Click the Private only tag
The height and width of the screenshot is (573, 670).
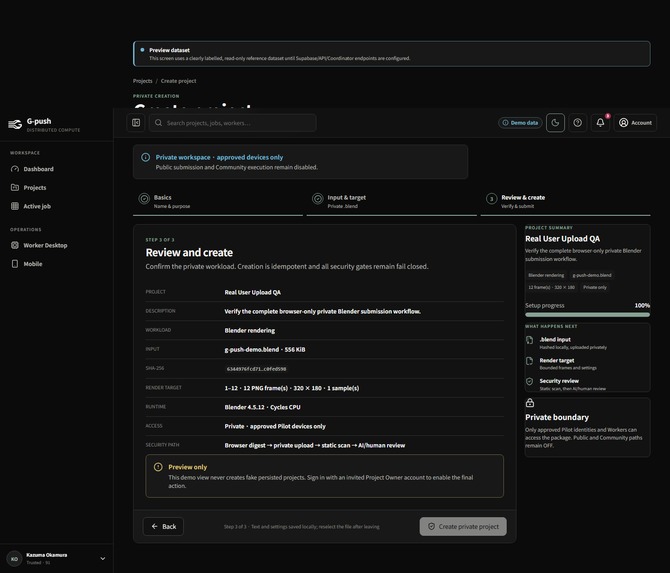point(595,288)
